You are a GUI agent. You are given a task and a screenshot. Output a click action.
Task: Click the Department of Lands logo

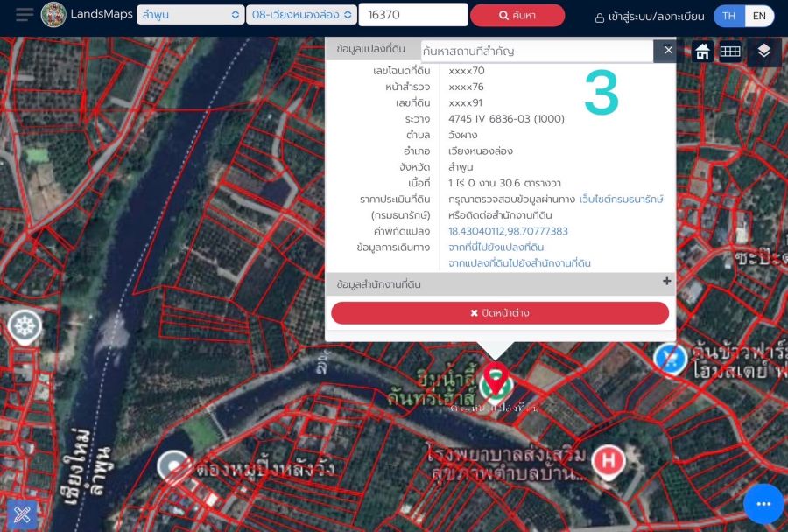coord(53,15)
